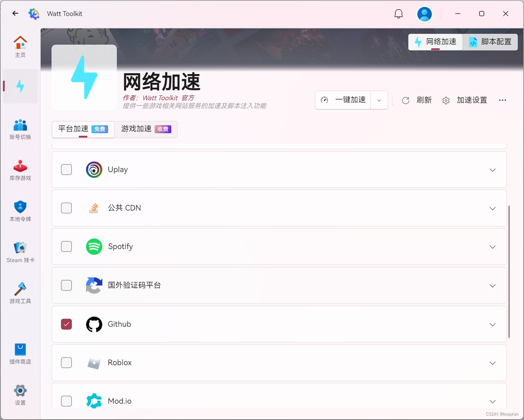Enable the Roblox checkbox
The width and height of the screenshot is (524, 420).
click(66, 363)
